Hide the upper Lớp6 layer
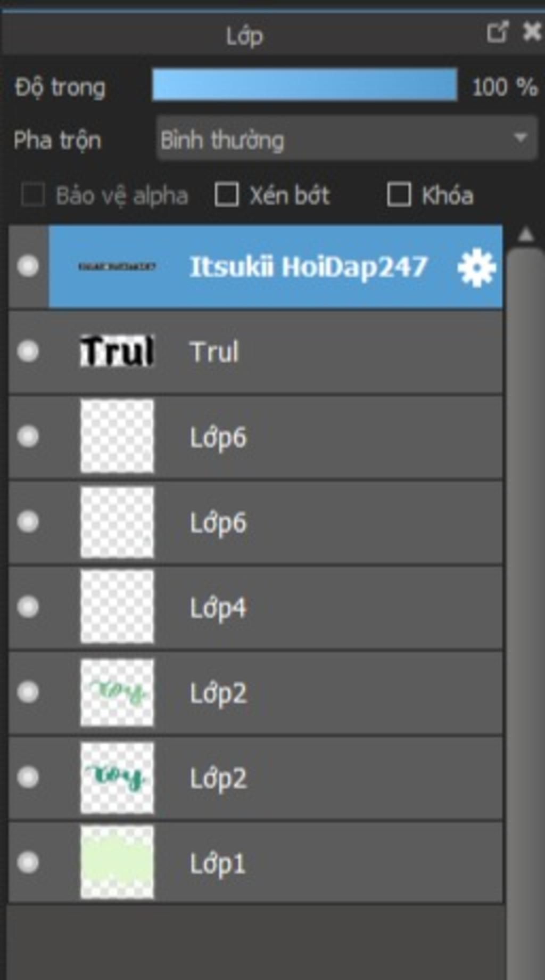Screen dimensions: 545x980 tap(28, 436)
